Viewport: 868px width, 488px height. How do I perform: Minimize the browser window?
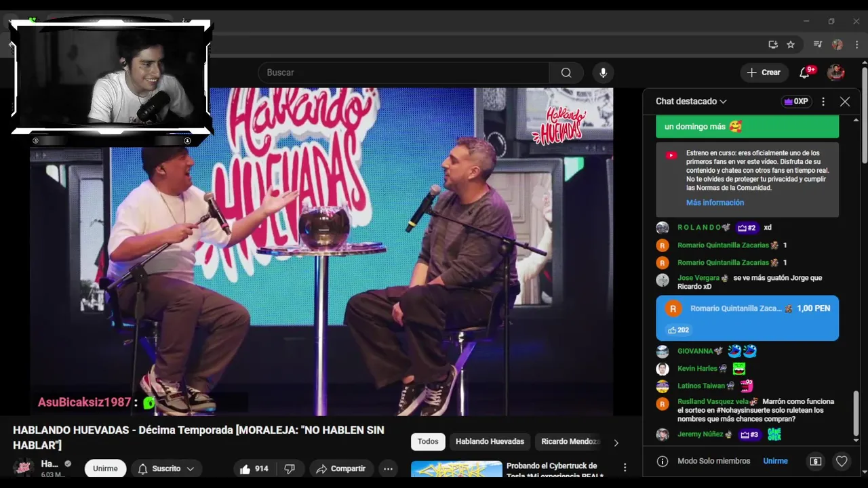click(806, 22)
